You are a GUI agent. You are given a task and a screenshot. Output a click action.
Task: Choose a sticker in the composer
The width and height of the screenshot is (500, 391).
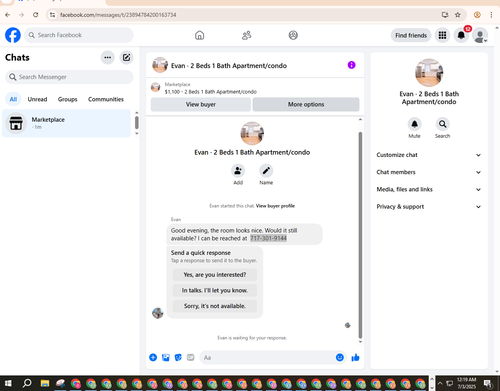(178, 358)
